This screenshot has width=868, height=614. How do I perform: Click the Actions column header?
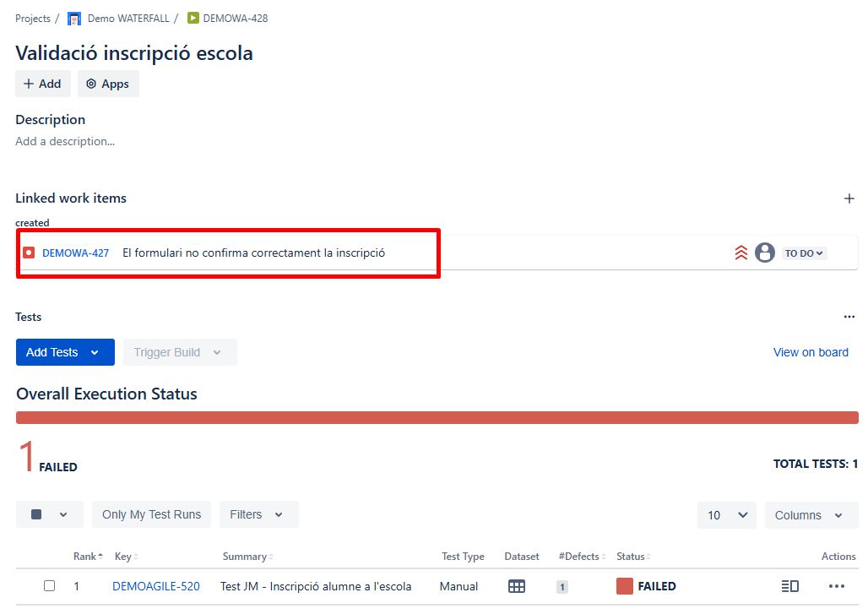click(x=838, y=557)
